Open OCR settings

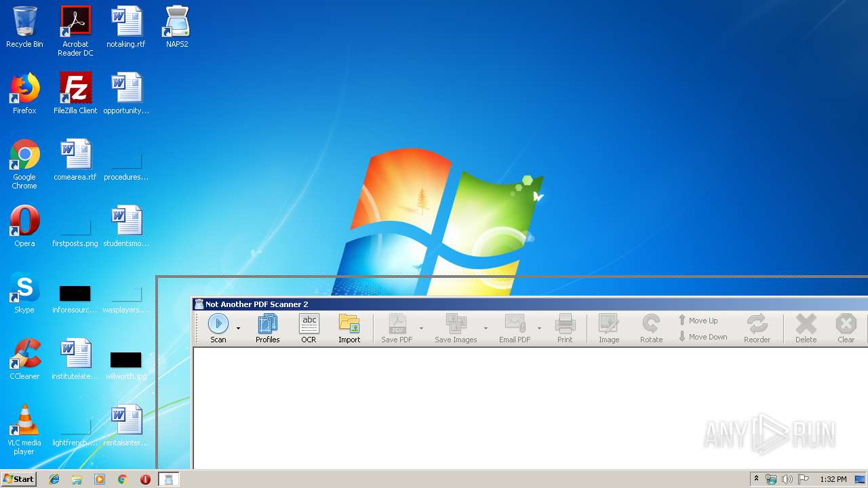309,329
